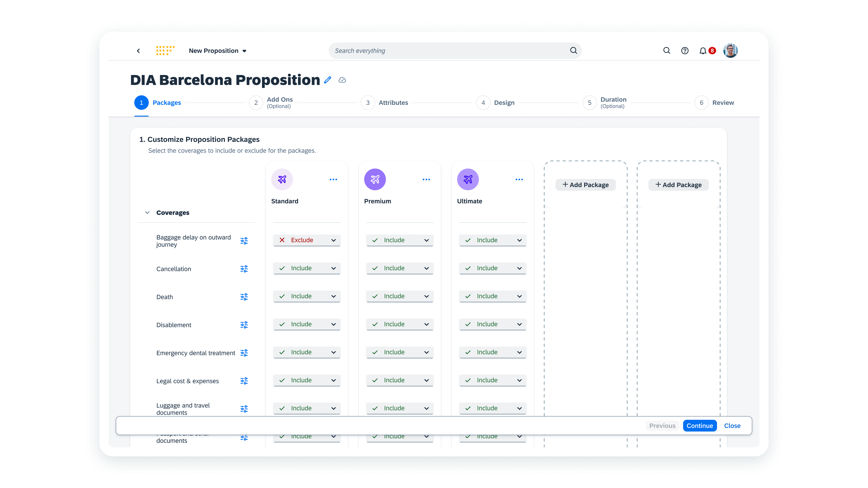Open Standard Cancellation Include dropdown

click(x=307, y=268)
